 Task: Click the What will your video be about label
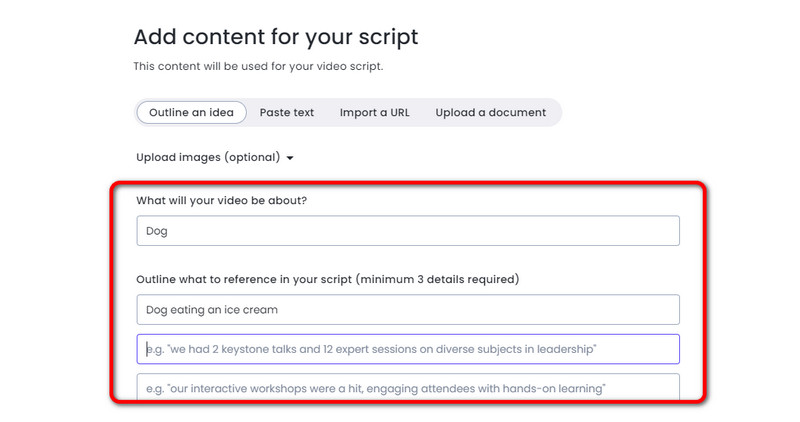click(222, 201)
